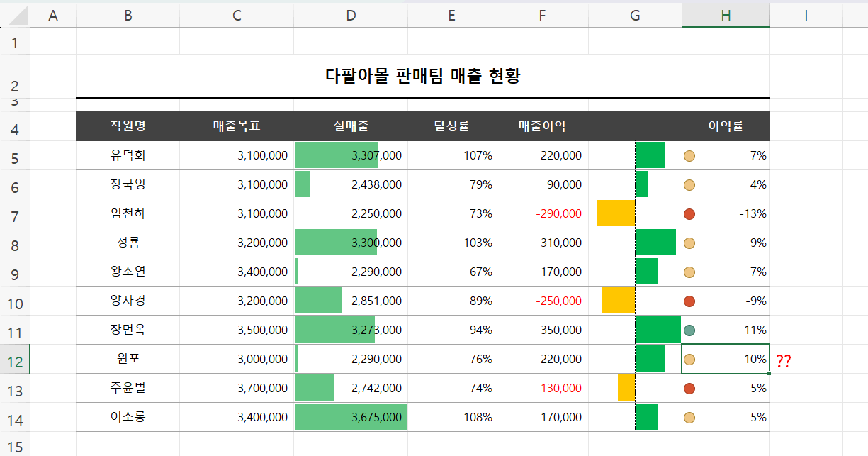Select row 7 header

pyautogui.click(x=15, y=213)
